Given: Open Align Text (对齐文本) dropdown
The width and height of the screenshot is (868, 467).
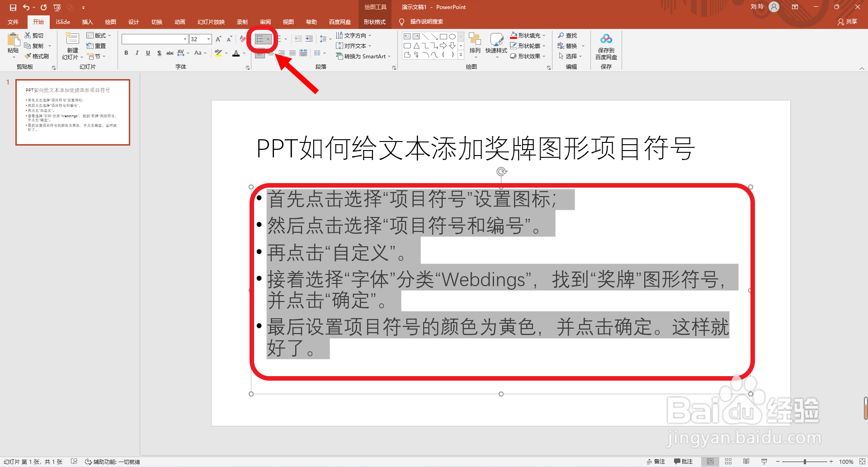Looking at the screenshot, I should 353,46.
